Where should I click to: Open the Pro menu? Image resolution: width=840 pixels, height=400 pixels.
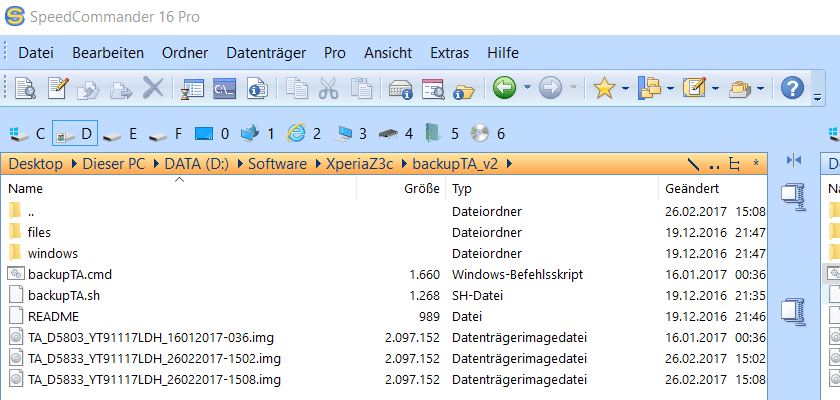(x=335, y=53)
